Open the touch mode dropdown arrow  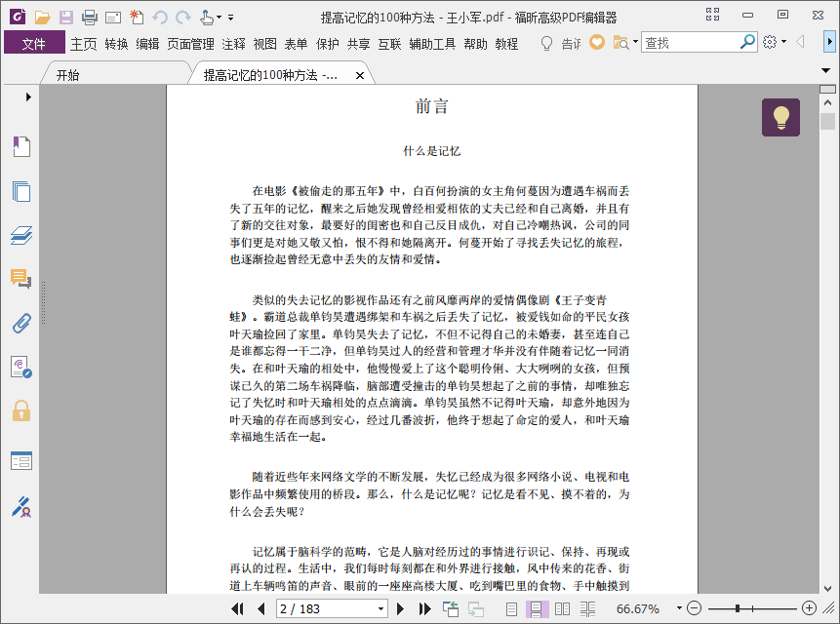(x=220, y=18)
